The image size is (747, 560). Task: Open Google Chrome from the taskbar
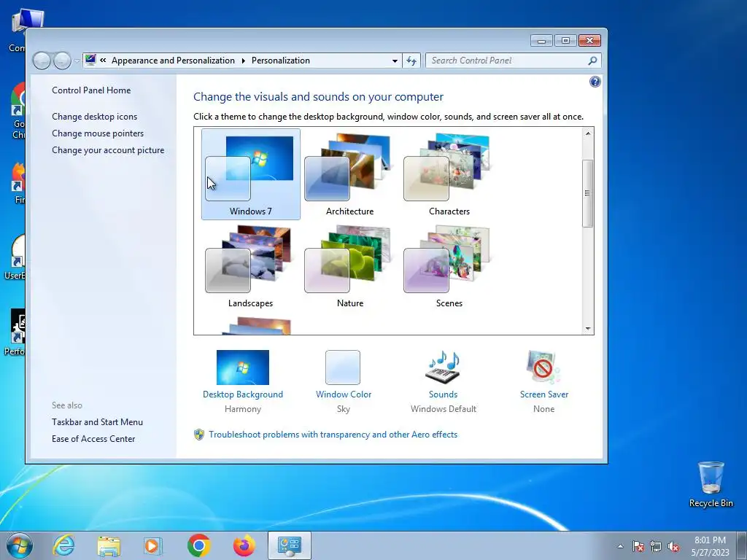pos(198,545)
